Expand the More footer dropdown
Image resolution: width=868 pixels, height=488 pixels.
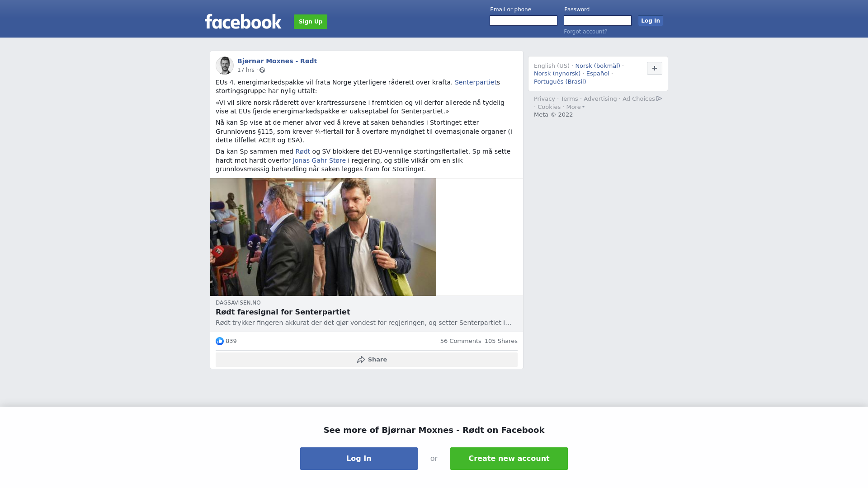[575, 107]
